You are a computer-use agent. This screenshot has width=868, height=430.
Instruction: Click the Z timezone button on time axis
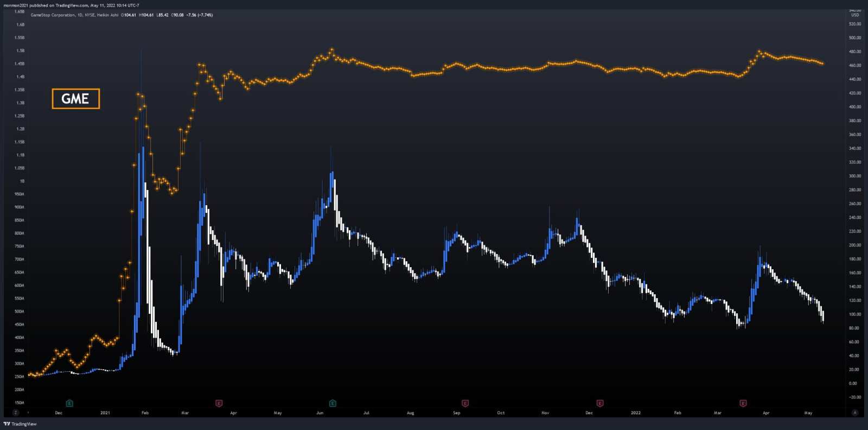[15, 413]
